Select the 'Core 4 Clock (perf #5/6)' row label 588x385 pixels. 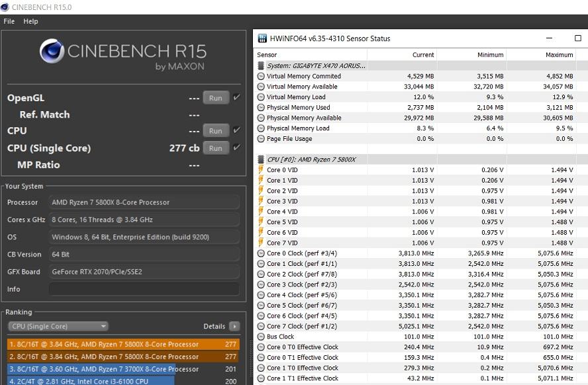[302, 295]
